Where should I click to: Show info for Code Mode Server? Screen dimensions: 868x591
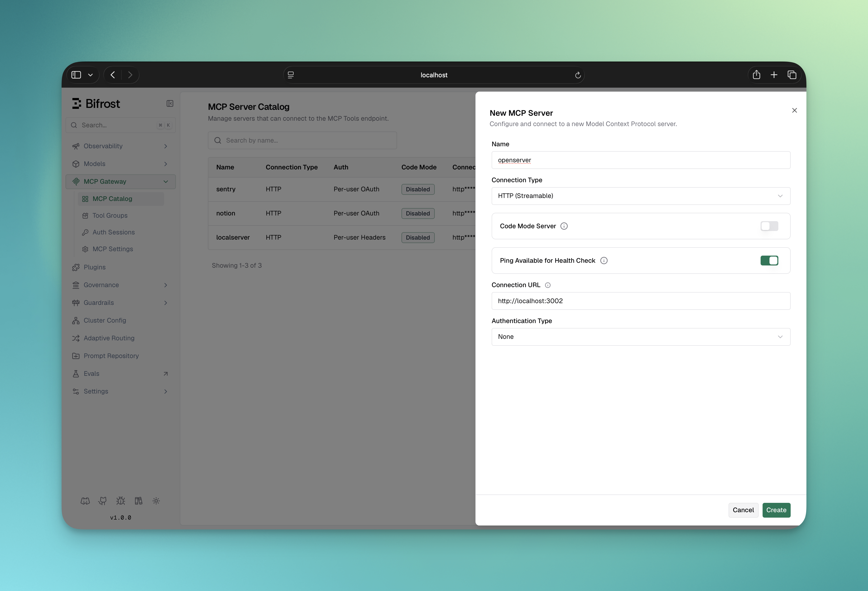click(x=564, y=226)
